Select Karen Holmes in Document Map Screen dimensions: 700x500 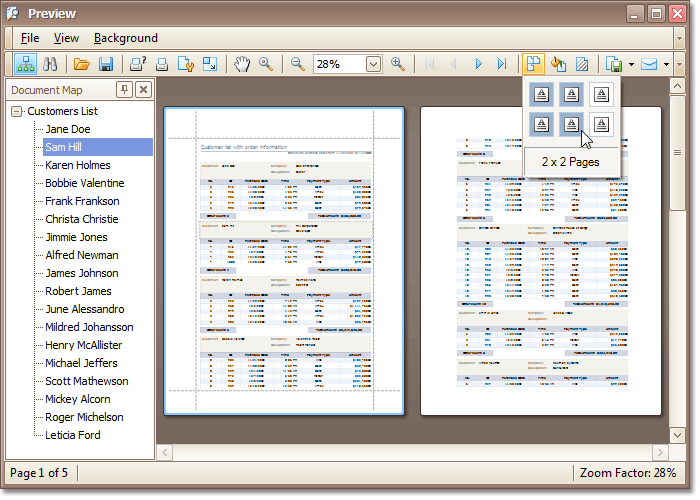(77, 165)
